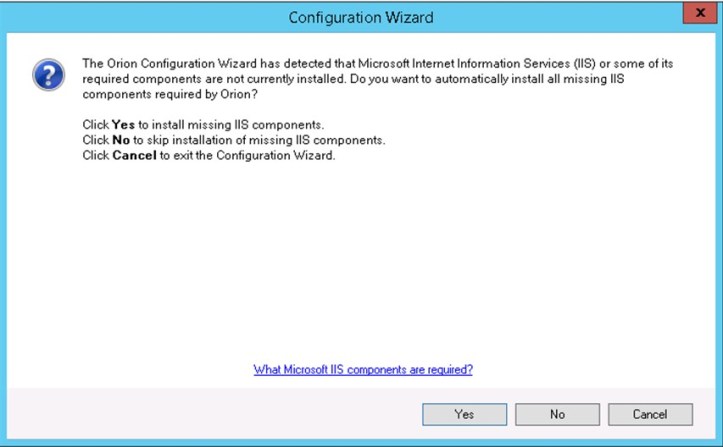The height and width of the screenshot is (447, 723).
Task: Open "What Microsoft IIS components are required?" link
Action: [363, 369]
